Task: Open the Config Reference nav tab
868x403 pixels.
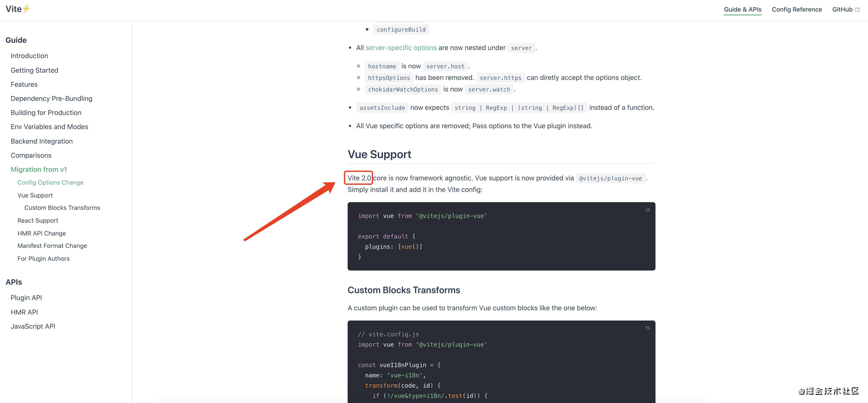Action: pyautogui.click(x=797, y=9)
